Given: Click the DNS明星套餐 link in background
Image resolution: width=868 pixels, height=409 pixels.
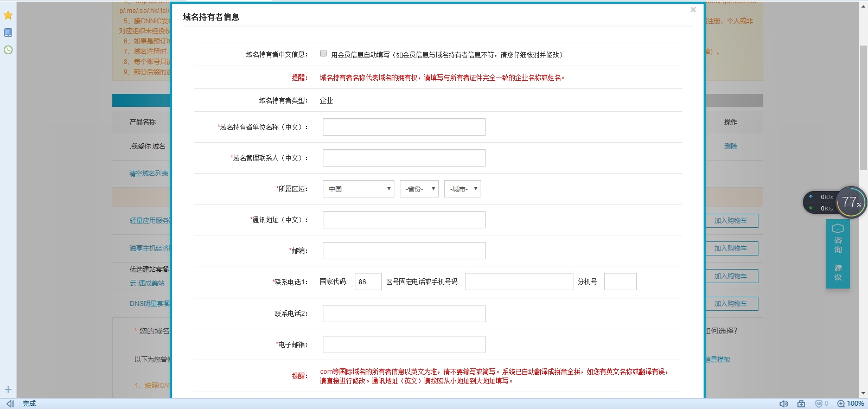Looking at the screenshot, I should (150, 304).
